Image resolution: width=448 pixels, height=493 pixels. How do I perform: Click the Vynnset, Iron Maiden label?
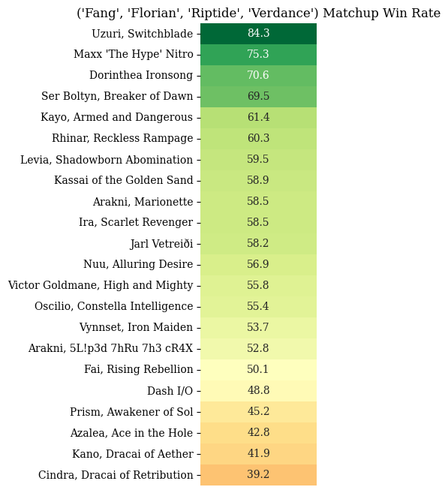click(136, 328)
